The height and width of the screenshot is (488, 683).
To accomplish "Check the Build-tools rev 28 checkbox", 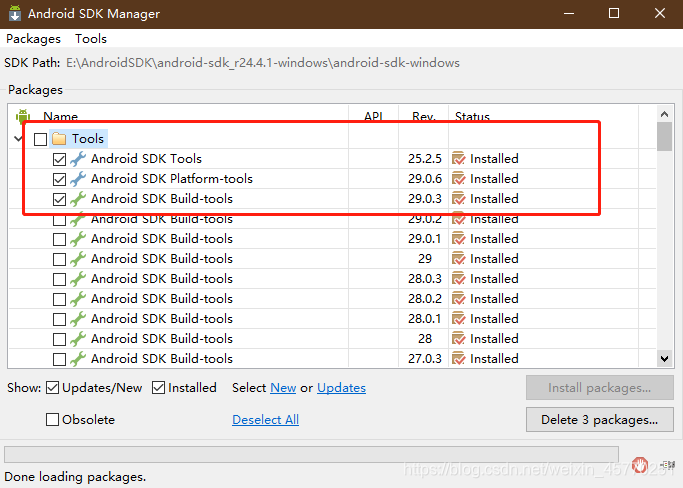I will [59, 340].
